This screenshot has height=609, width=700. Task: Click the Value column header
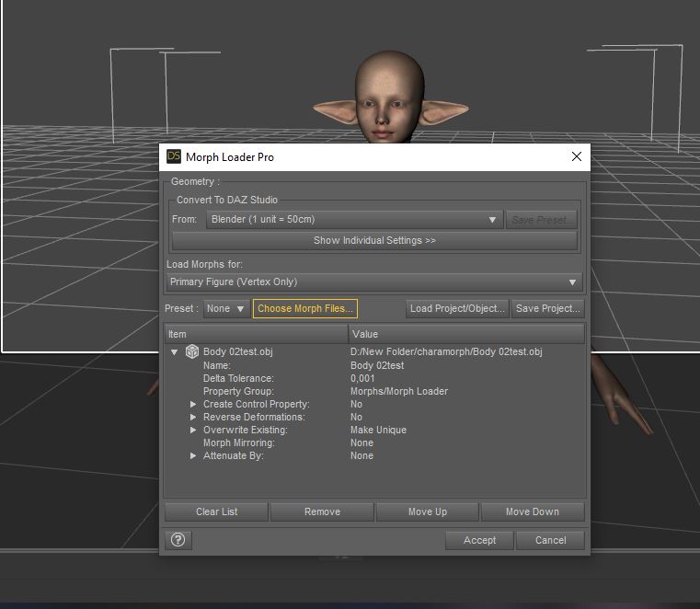point(466,334)
